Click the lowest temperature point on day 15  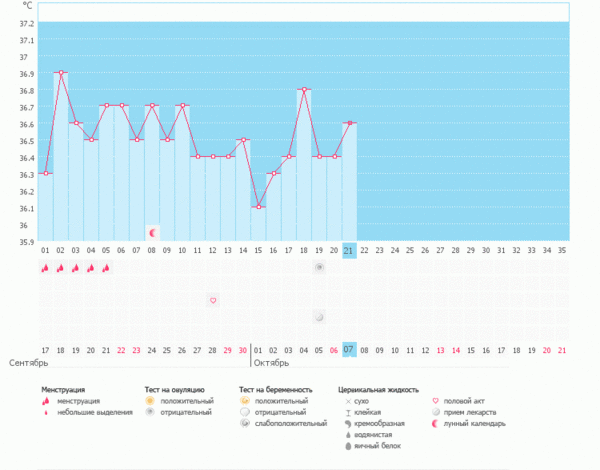point(258,207)
